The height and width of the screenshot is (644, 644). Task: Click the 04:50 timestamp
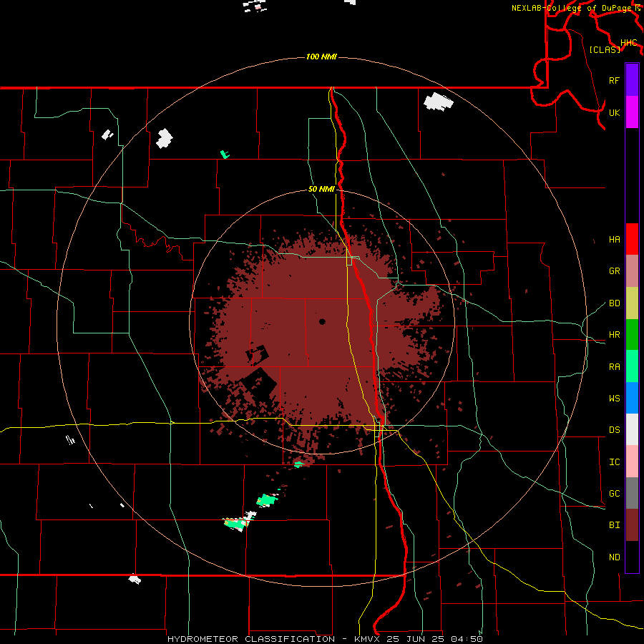pos(467,639)
